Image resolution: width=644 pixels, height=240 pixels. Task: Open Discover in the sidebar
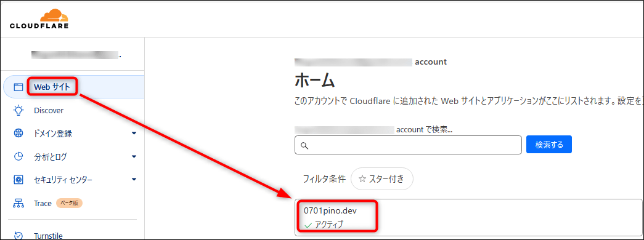tap(49, 110)
